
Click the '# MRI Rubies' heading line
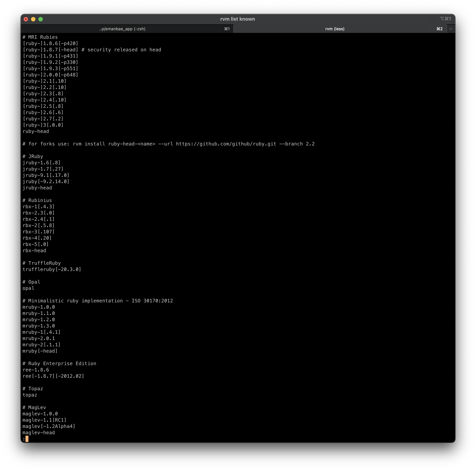pyautogui.click(x=40, y=37)
